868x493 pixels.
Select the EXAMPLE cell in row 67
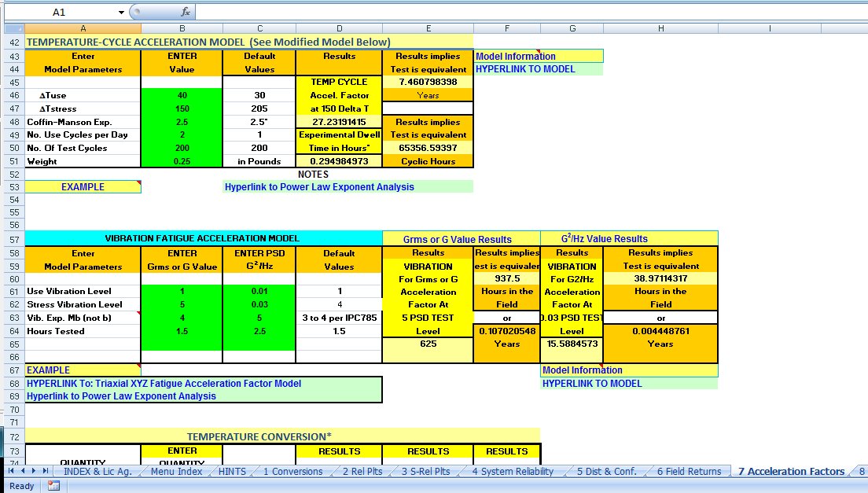(x=83, y=370)
